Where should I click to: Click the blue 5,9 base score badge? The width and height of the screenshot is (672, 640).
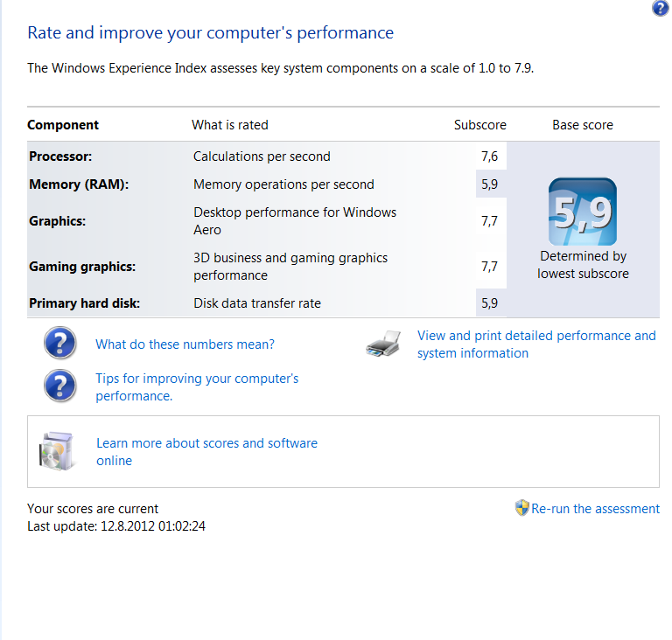[x=582, y=212]
